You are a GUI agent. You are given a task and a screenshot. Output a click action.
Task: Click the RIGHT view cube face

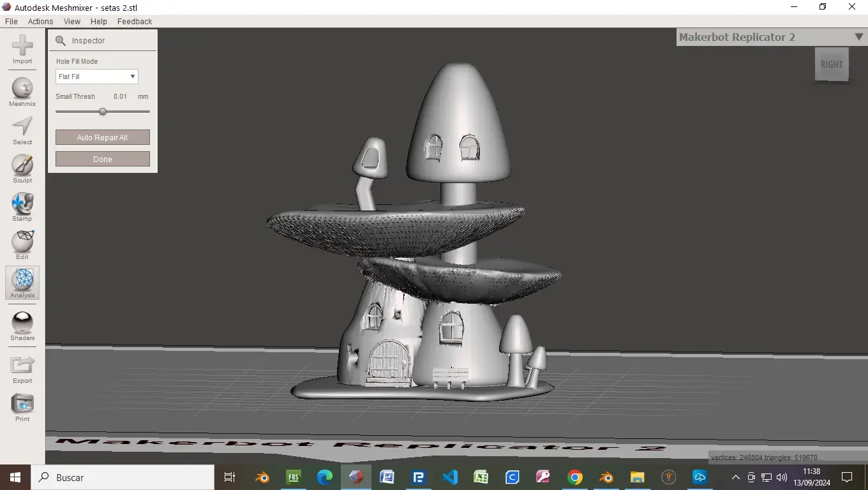pyautogui.click(x=832, y=64)
